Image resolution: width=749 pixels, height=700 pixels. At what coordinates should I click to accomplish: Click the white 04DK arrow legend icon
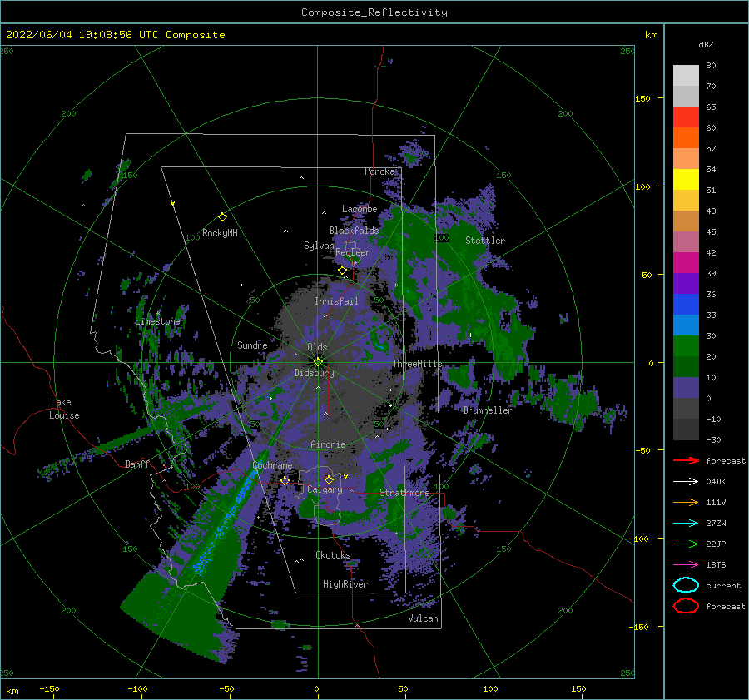pos(686,481)
